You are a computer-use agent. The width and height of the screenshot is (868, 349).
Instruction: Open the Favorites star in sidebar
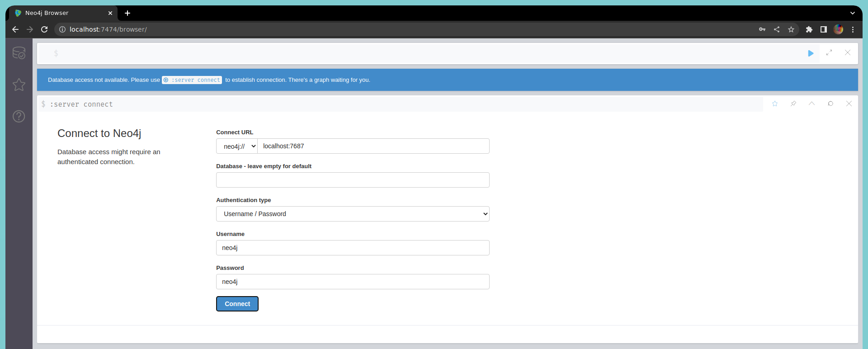tap(19, 85)
